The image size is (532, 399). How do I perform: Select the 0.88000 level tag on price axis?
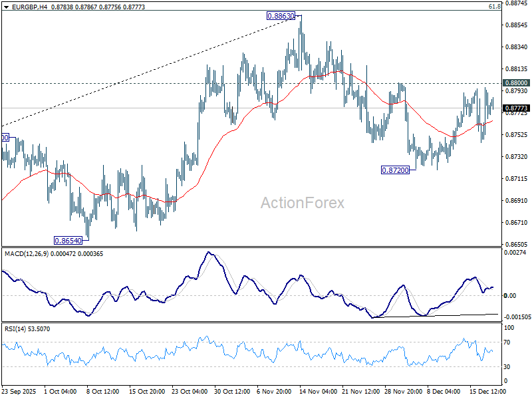click(516, 82)
